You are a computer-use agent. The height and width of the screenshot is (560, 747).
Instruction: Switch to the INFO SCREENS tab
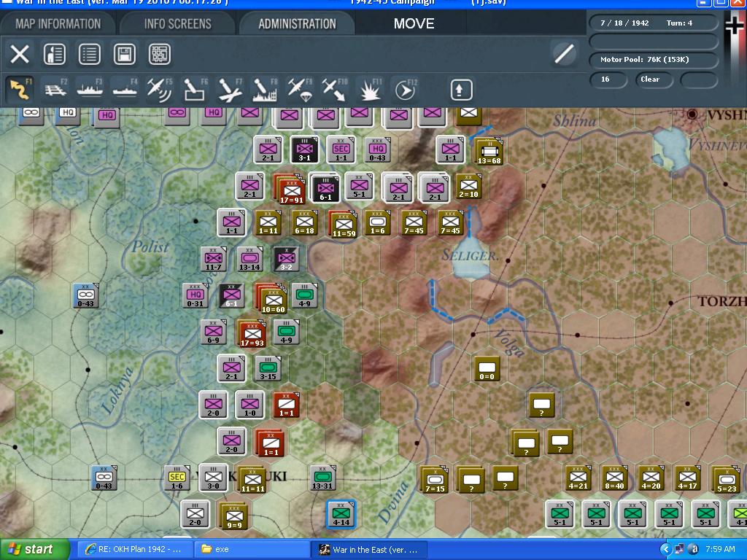(x=178, y=24)
